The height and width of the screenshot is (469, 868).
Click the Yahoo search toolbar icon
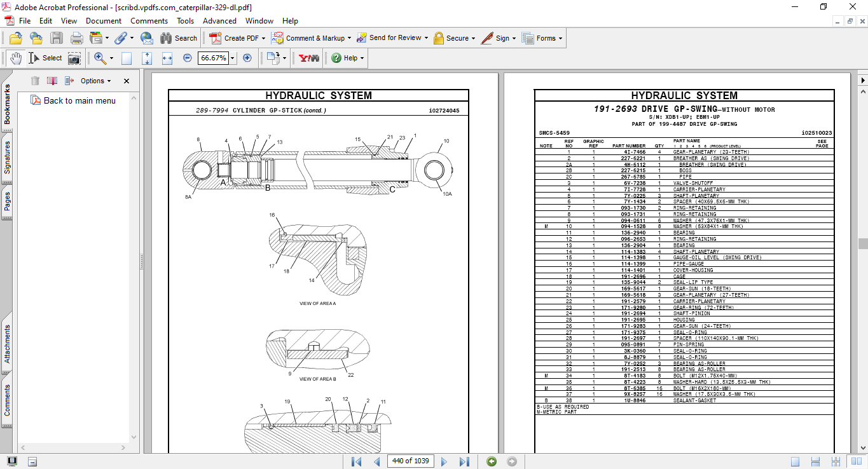point(309,58)
